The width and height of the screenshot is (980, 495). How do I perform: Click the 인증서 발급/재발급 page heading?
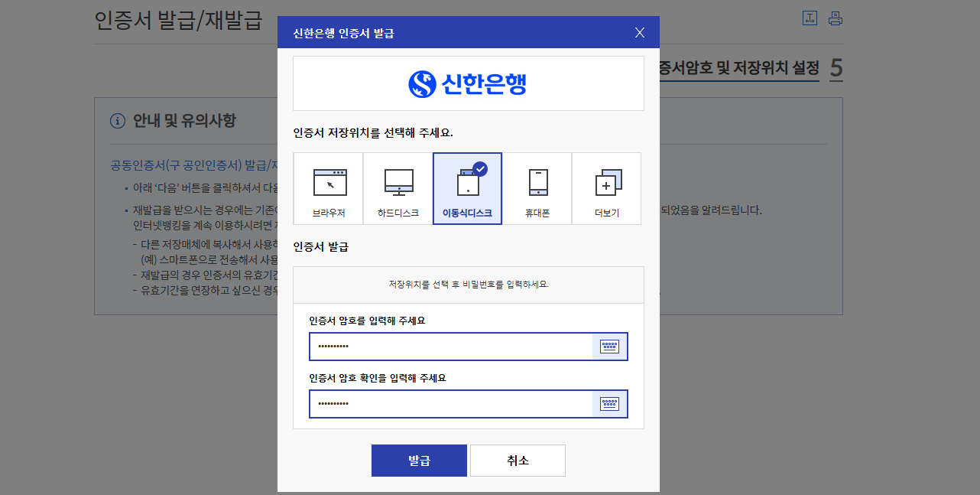[x=178, y=21]
